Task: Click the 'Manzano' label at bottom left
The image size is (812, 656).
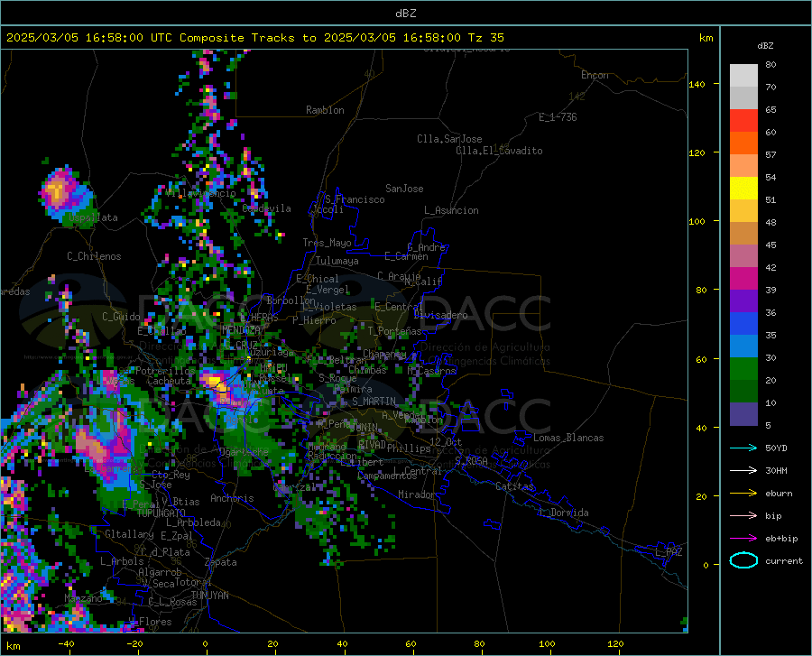Action: 83,598
